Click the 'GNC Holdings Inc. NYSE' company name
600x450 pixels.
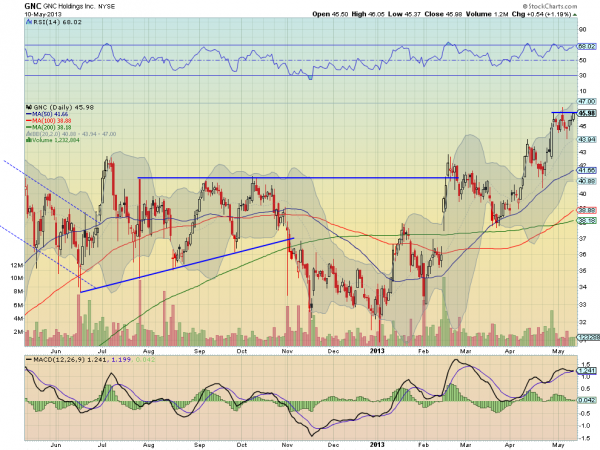pos(79,7)
